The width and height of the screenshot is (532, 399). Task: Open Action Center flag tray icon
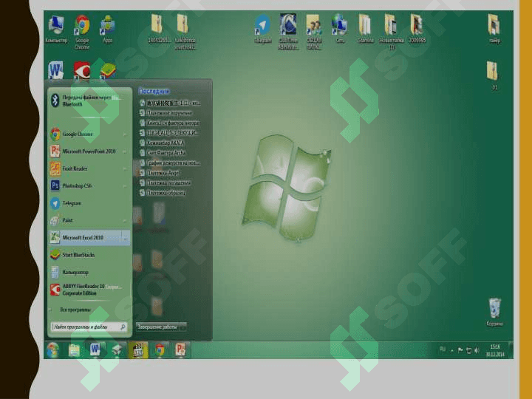(x=460, y=350)
